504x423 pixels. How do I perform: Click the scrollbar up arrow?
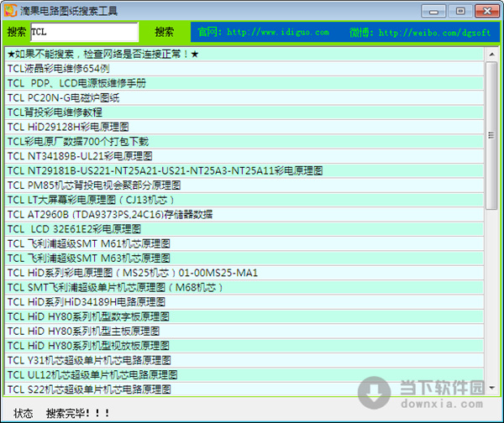tap(491, 55)
